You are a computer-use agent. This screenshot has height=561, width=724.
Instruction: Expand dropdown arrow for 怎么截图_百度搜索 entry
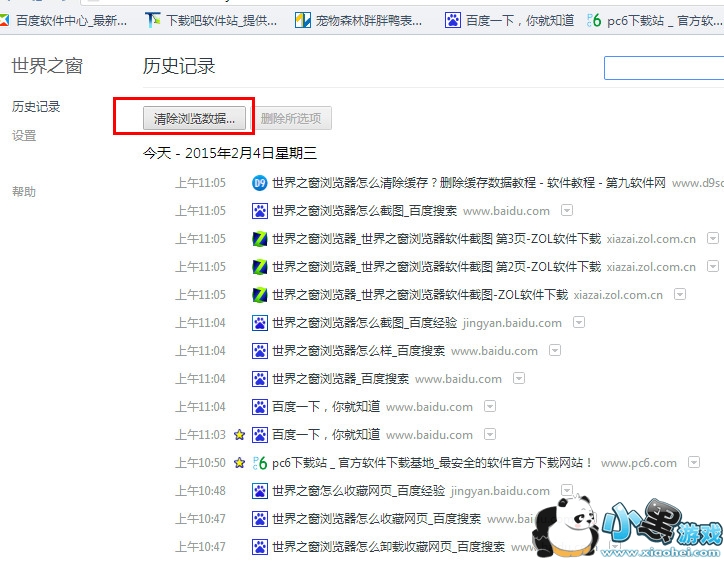click(567, 211)
